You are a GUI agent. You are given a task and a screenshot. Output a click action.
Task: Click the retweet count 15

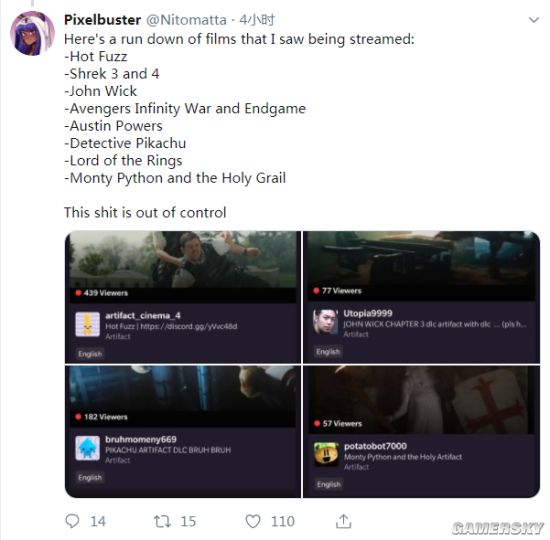point(188,521)
